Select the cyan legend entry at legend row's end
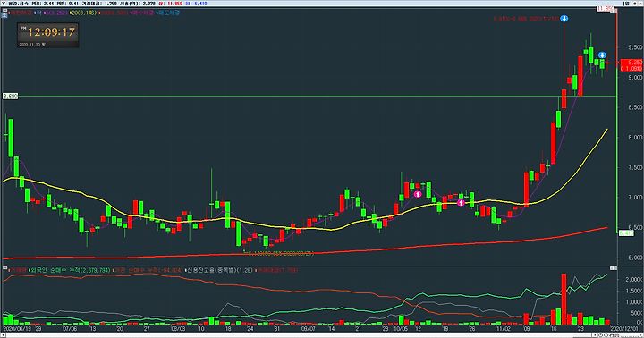The image size is (644, 338). 169,13
